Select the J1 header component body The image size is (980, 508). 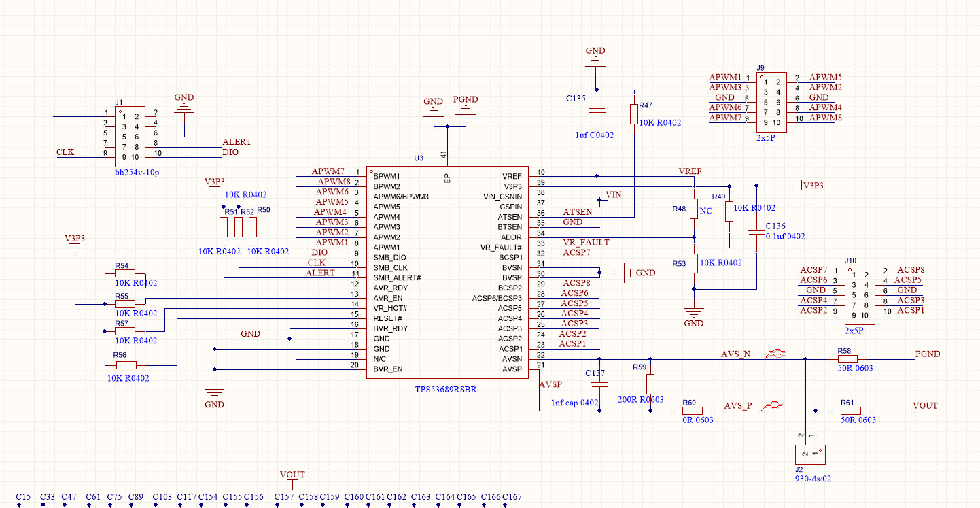(x=130, y=137)
